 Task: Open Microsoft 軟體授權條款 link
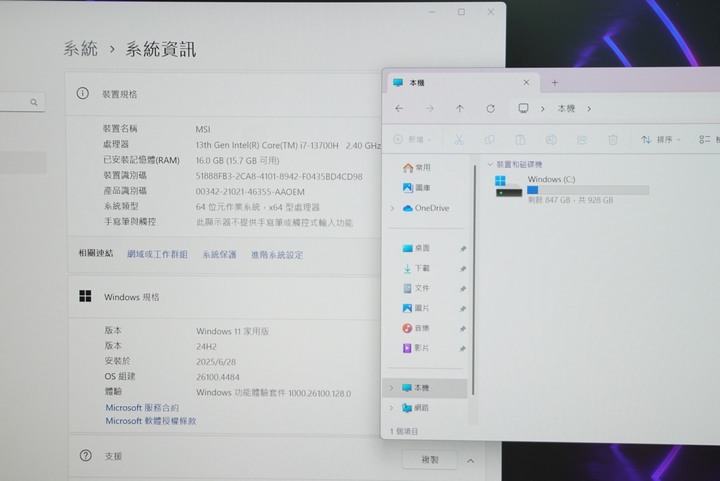click(151, 421)
